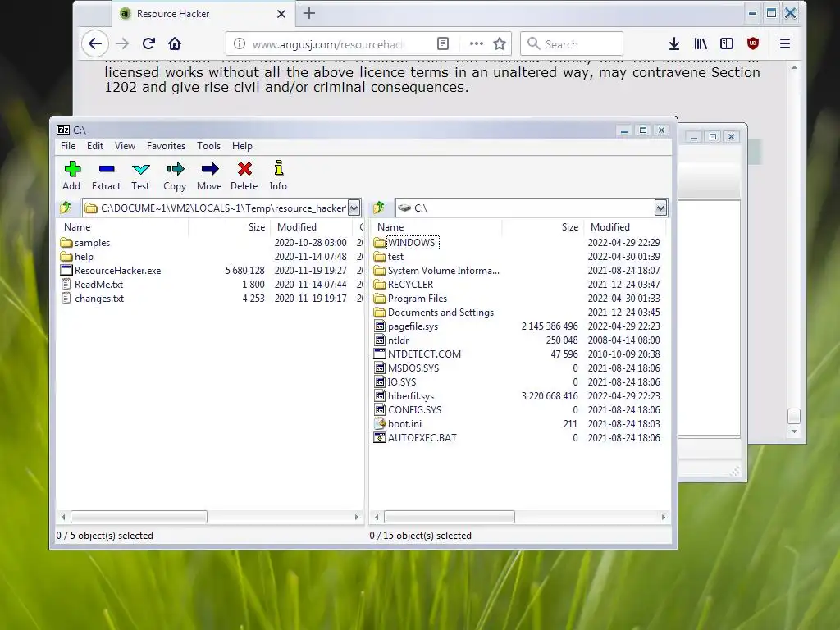This screenshot has height=630, width=840.
Task: Sort right panel by Name column
Action: click(436, 227)
